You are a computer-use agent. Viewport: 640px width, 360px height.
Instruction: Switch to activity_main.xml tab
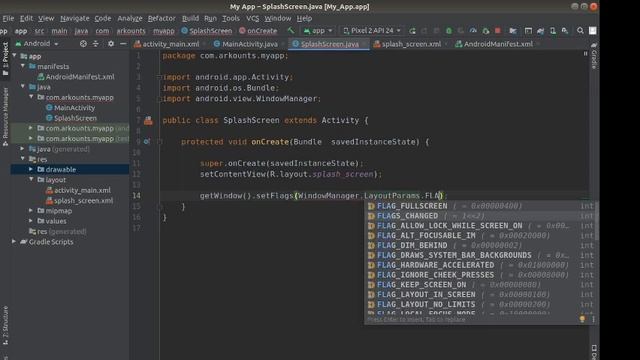[x=167, y=44]
